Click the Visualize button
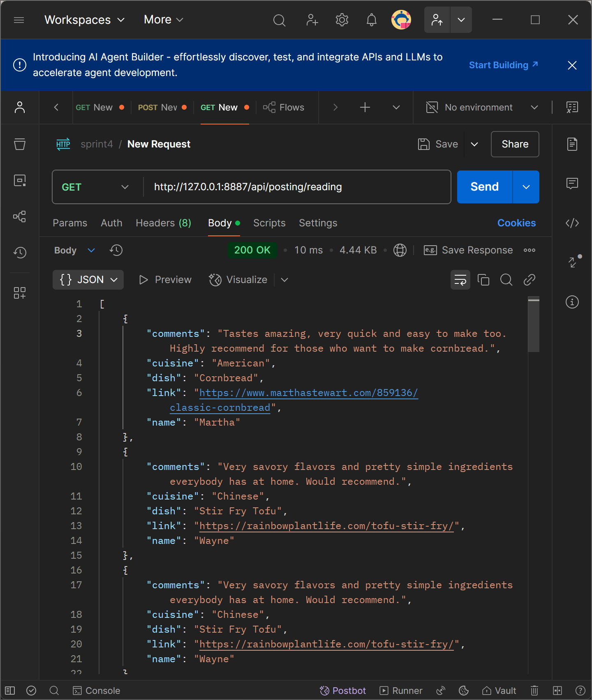 point(238,280)
